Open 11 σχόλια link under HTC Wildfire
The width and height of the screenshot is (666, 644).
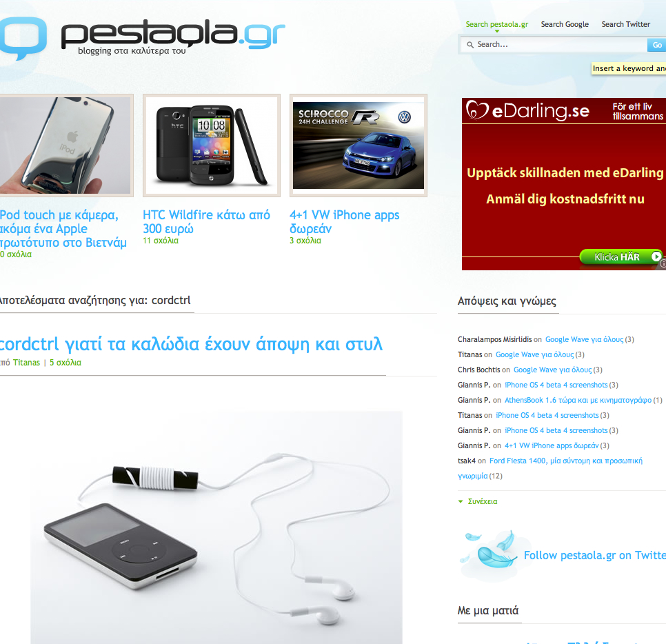161,241
